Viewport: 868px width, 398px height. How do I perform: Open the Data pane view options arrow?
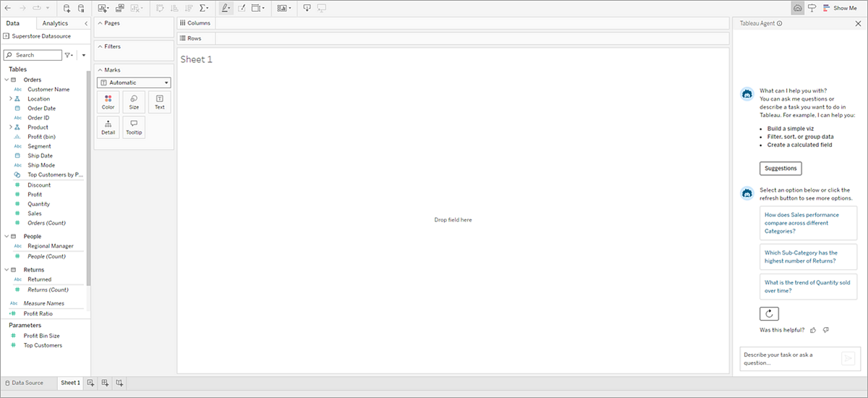click(x=84, y=55)
